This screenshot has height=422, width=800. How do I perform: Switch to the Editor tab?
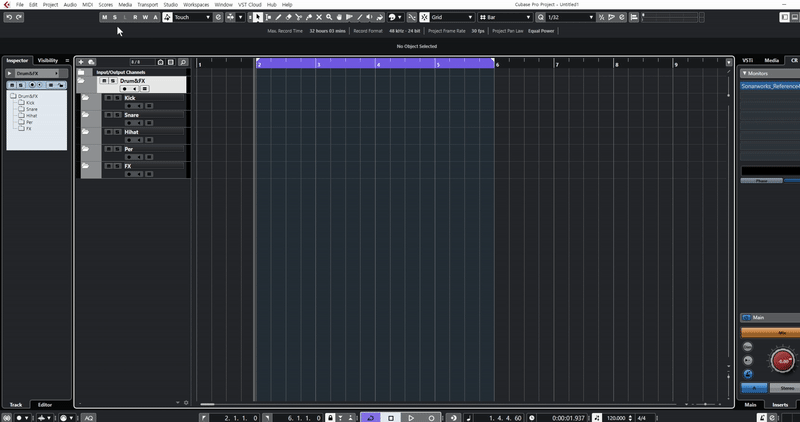tap(45, 405)
